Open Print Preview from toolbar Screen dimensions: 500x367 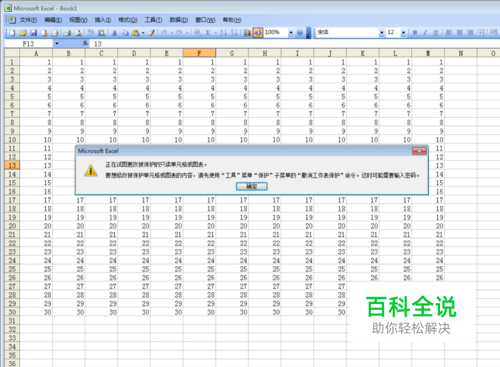[78, 33]
